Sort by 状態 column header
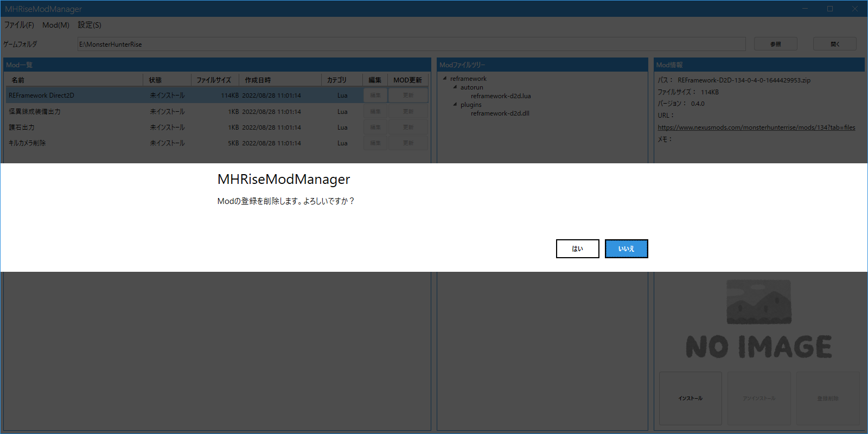868x434 pixels. tap(167, 80)
